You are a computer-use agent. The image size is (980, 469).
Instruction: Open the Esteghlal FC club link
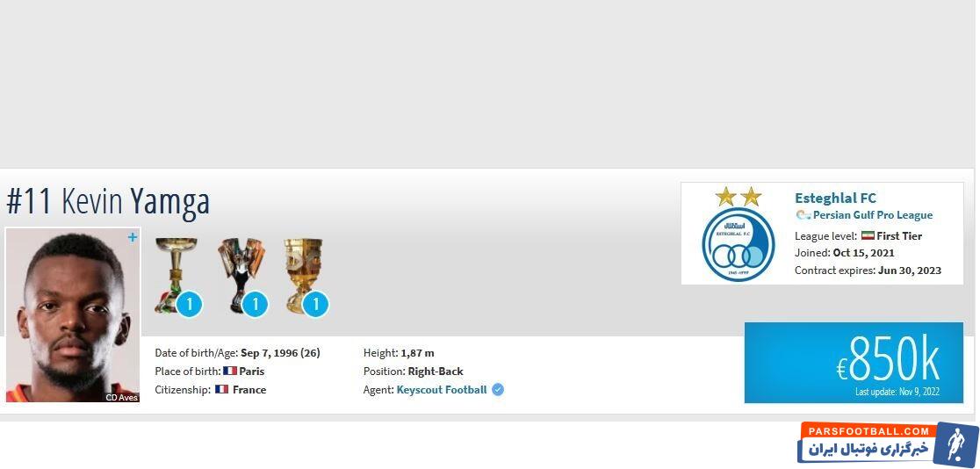click(x=836, y=198)
